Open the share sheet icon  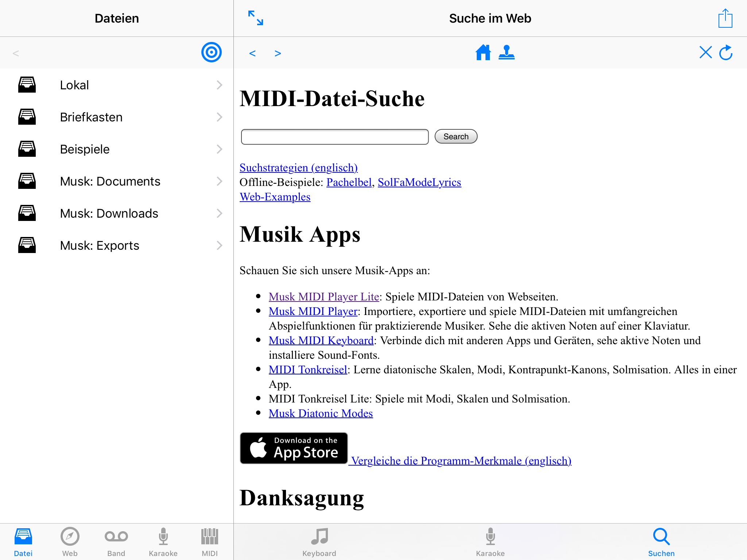tap(725, 18)
